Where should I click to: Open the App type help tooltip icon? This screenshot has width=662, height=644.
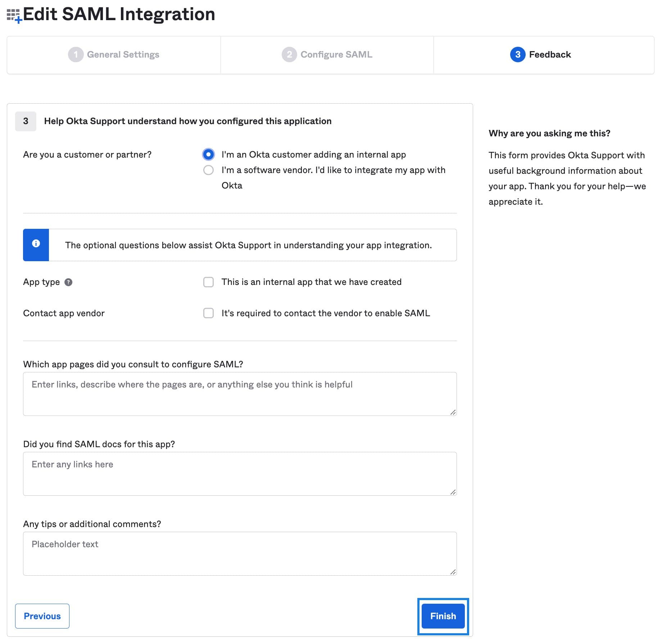[69, 282]
